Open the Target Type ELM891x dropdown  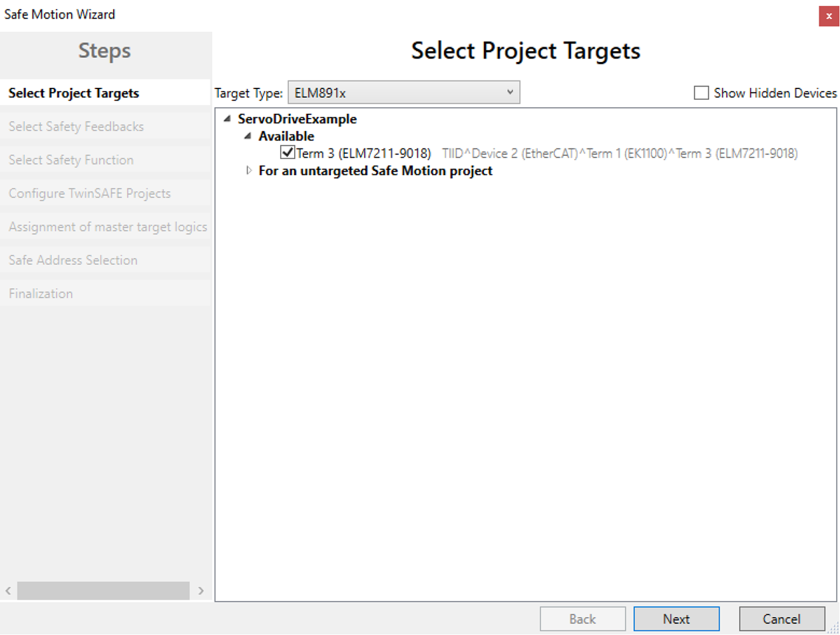point(403,93)
